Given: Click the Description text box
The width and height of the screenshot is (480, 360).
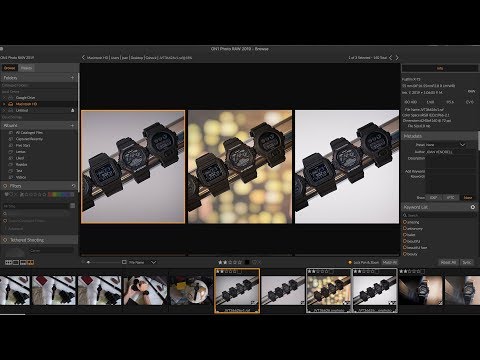Looking at the screenshot, I should pos(452,162).
